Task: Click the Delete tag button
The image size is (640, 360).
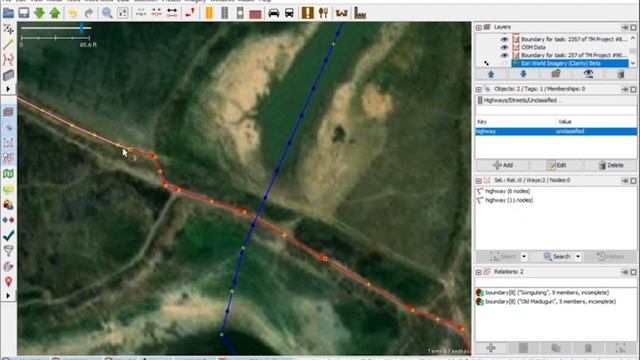Action: click(611, 165)
